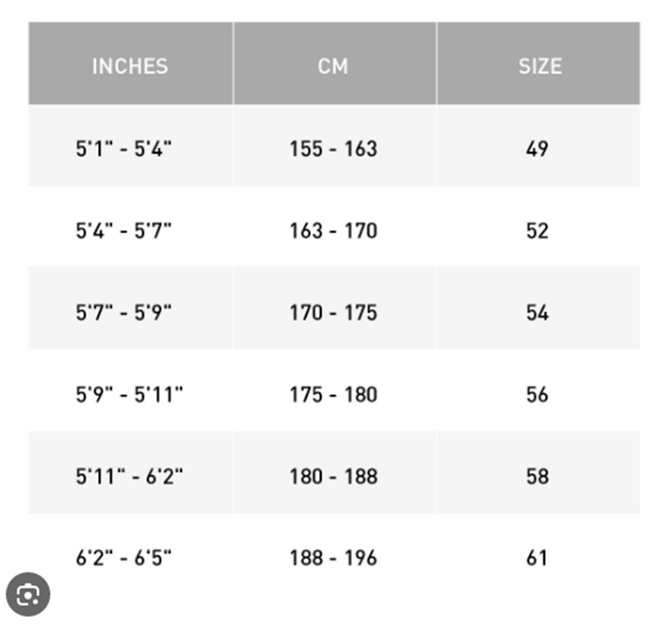Click the INCHES column header
Viewport: 658px width, 644px height.
[x=130, y=66]
